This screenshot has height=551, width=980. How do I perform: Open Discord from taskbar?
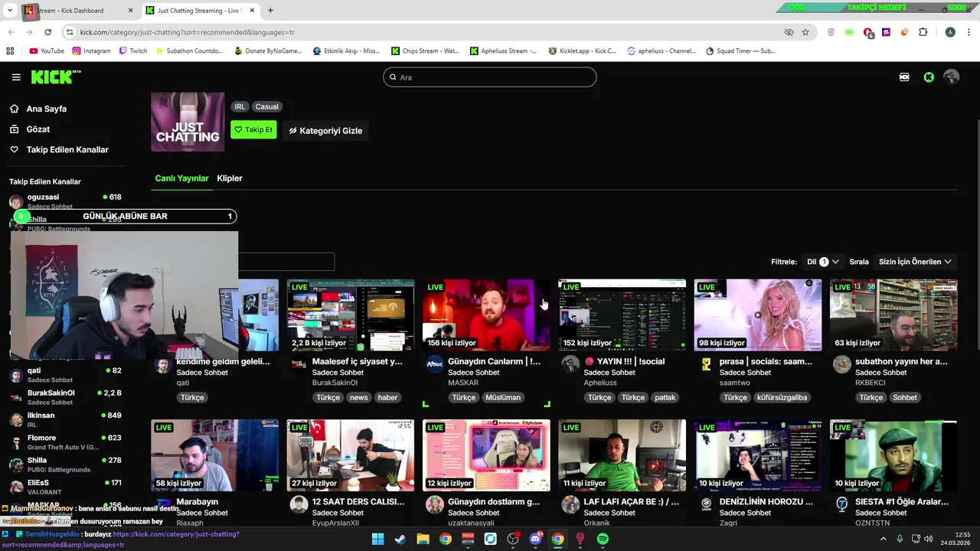[x=535, y=540]
